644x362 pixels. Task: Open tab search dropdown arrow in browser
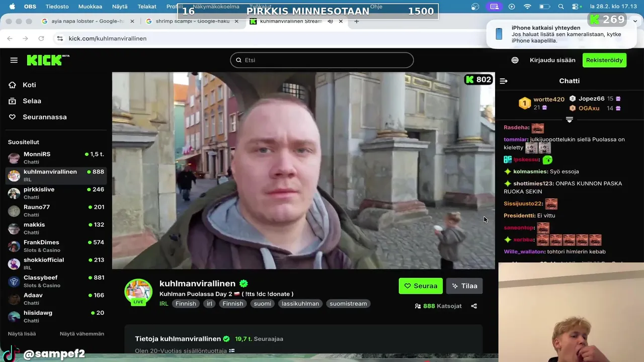point(635,21)
